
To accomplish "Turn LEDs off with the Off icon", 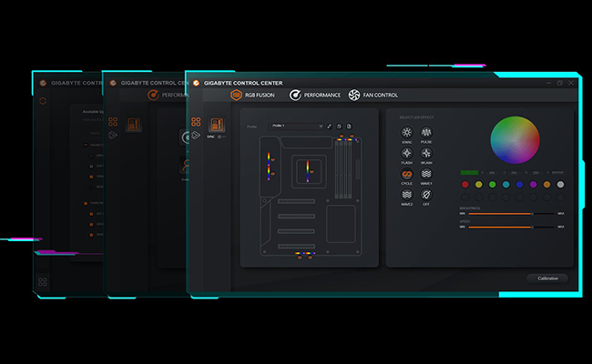I will 426,195.
